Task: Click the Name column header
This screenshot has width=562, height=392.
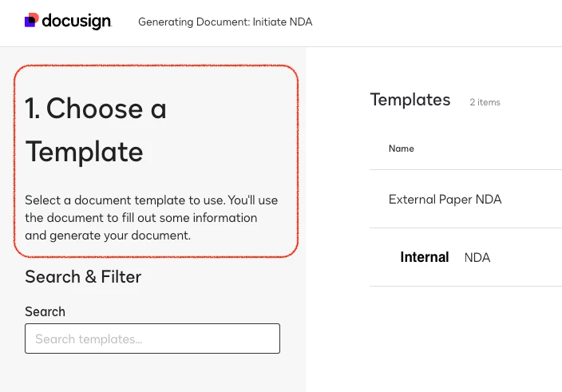Action: [401, 148]
